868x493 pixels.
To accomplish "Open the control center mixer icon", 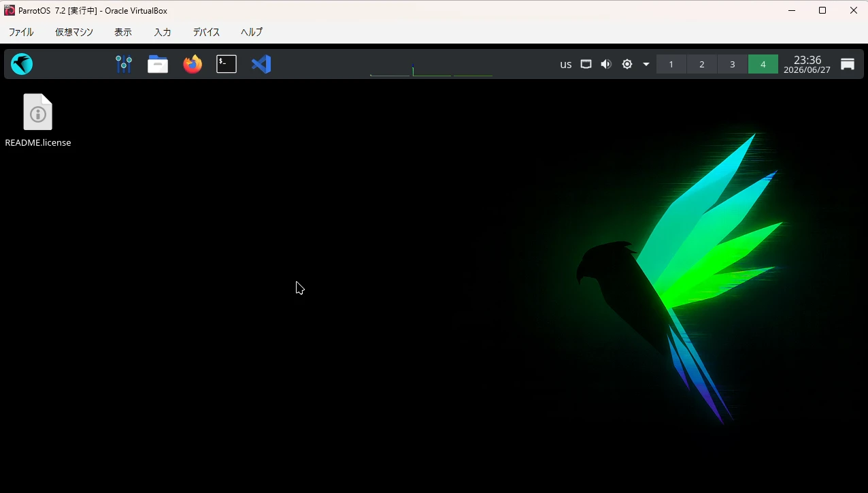I will tap(124, 64).
